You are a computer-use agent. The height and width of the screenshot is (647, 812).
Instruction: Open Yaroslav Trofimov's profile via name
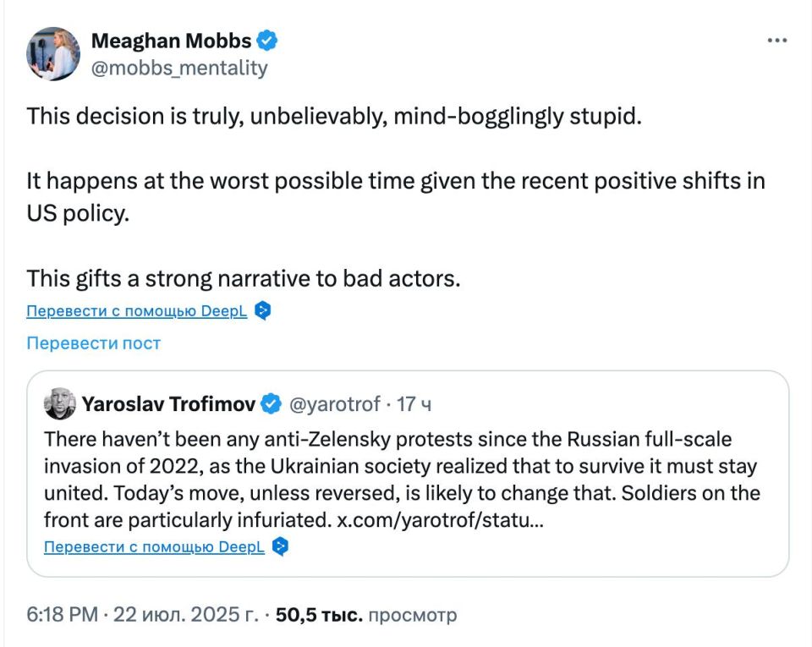pyautogui.click(x=168, y=404)
